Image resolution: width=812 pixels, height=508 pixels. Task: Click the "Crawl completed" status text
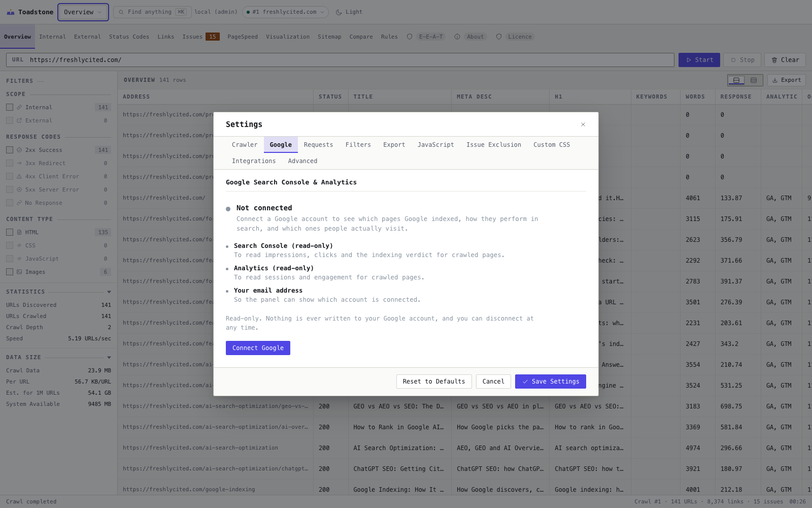31,502
